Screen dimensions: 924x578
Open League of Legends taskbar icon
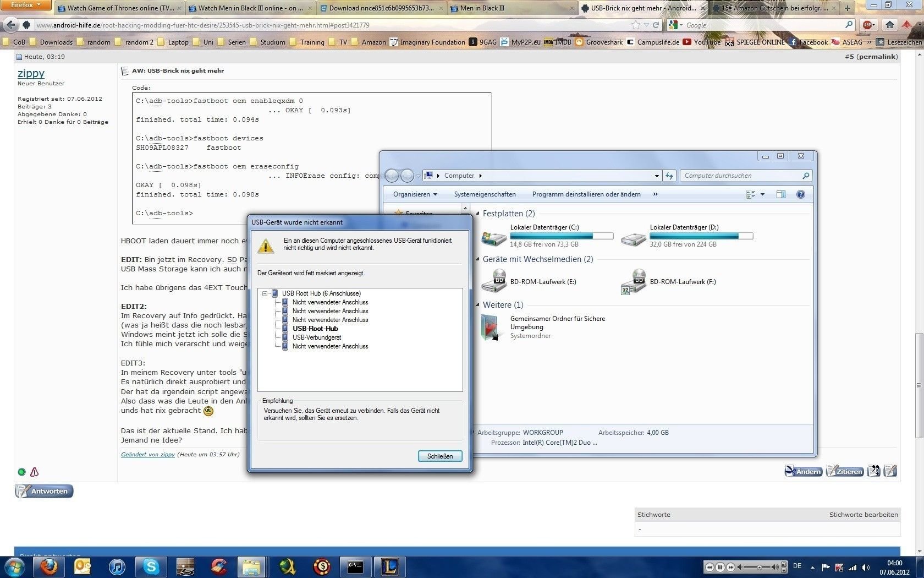point(389,566)
